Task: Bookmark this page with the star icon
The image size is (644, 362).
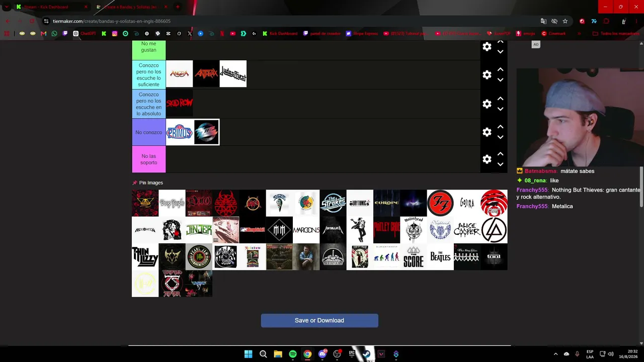Action: click(565, 21)
